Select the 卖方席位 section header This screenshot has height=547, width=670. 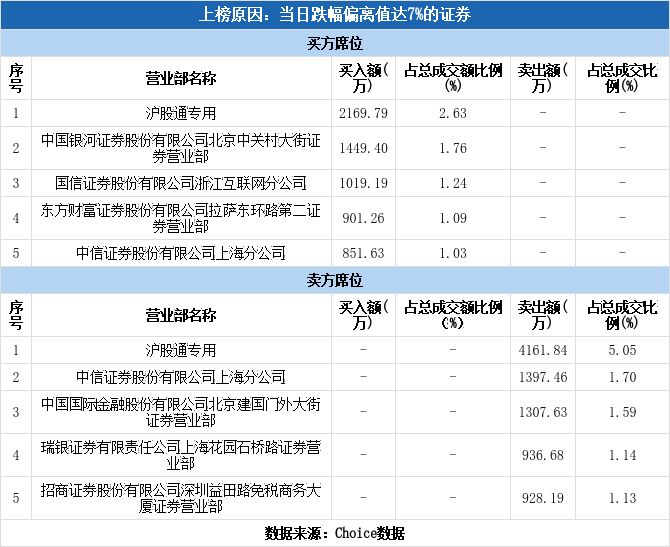(335, 280)
